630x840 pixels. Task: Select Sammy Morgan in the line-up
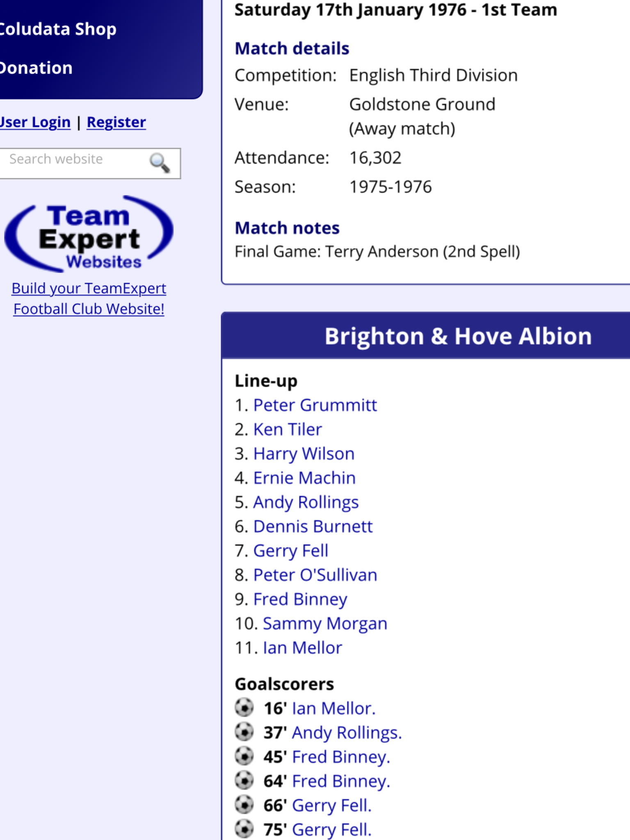(325, 623)
